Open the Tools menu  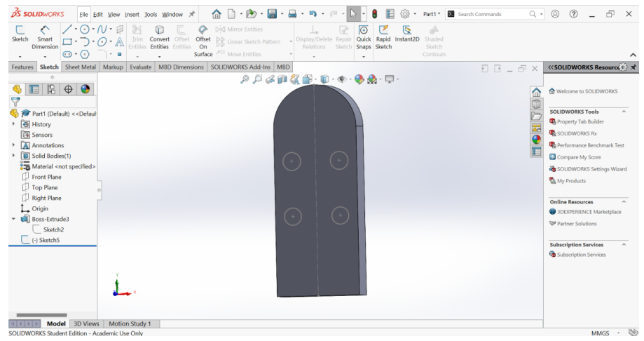pyautogui.click(x=151, y=15)
